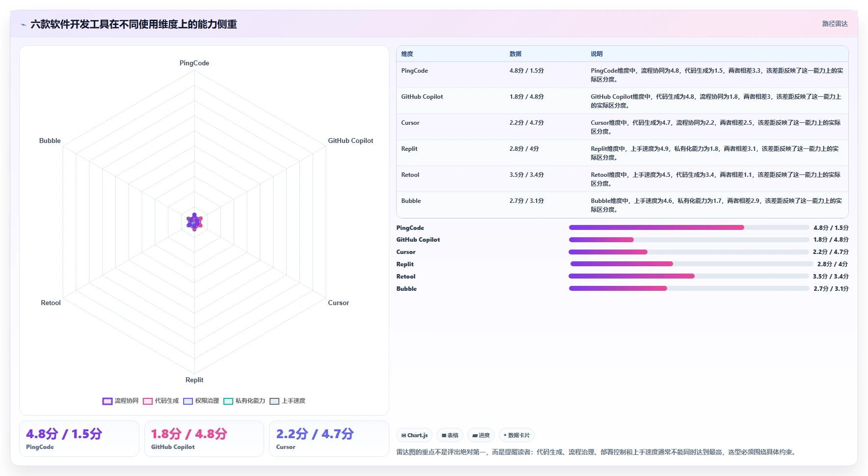Toggle the 权限治理 legend series

click(201, 401)
